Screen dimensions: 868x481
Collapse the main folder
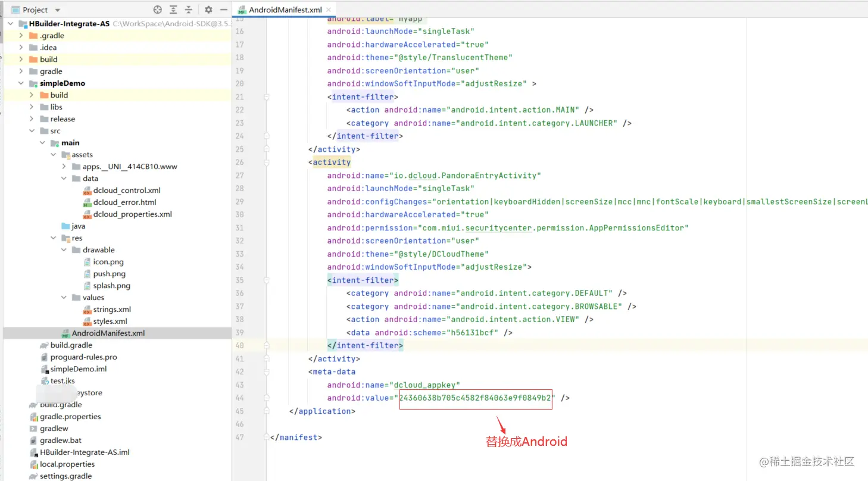(x=43, y=143)
